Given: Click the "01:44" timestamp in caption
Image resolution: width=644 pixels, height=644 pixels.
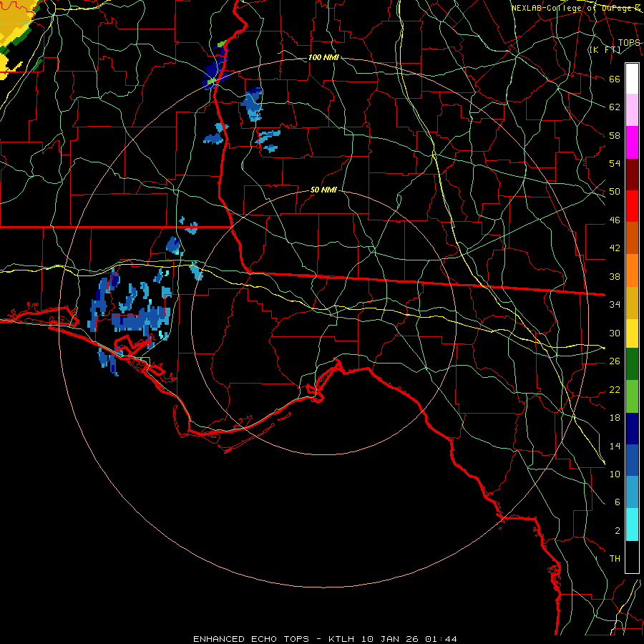Looking at the screenshot, I should (441, 639).
